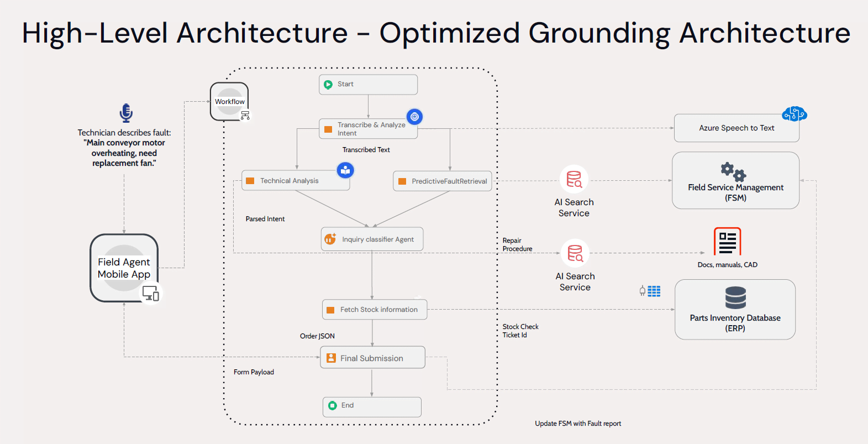The image size is (868, 444).
Task: Click orange square icon in Transcribe & Analyze Intent
Action: click(x=328, y=129)
